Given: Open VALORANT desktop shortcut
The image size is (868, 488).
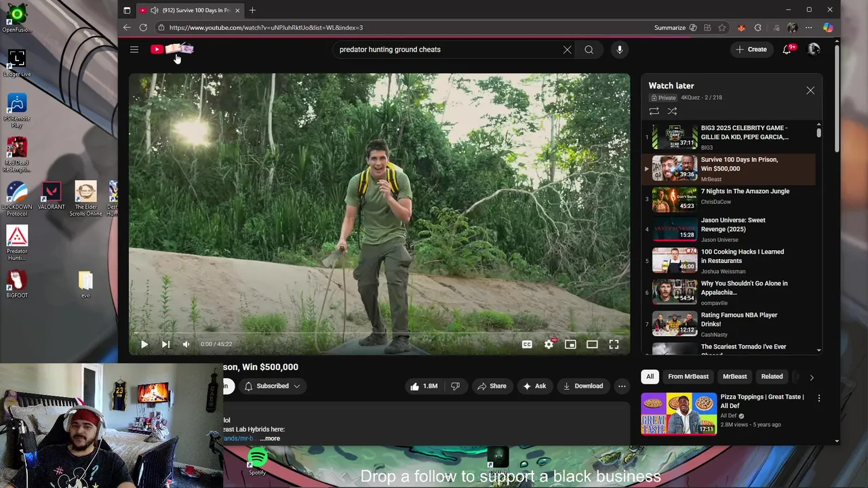Looking at the screenshot, I should (x=52, y=197).
